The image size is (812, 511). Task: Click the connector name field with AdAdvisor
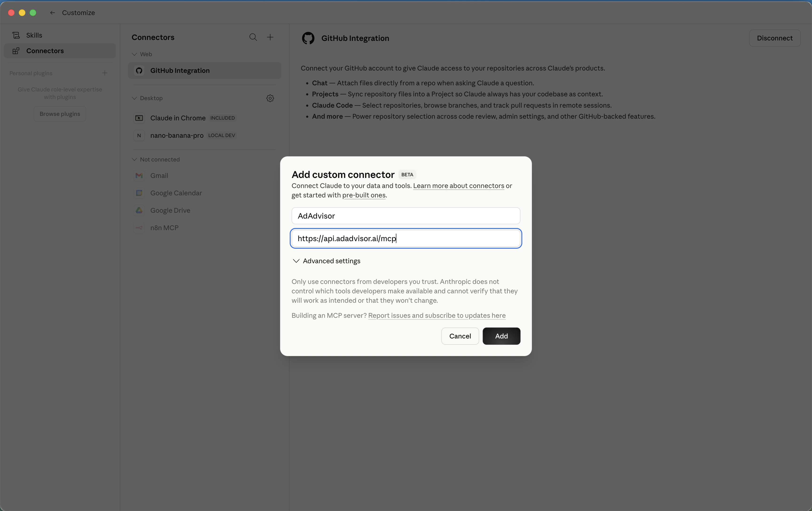point(406,216)
